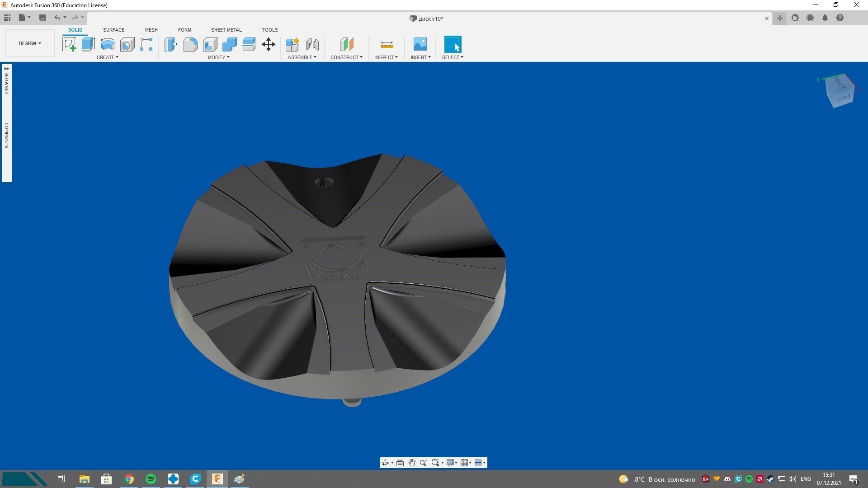Open the Orbit type dropdown arrow
The width and height of the screenshot is (868, 488).
[x=392, y=463]
